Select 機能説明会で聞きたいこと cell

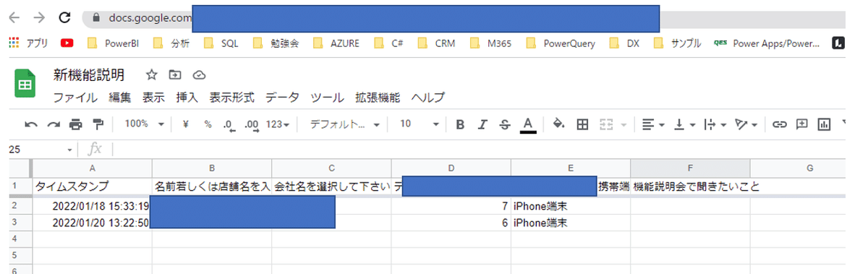pyautogui.click(x=690, y=187)
